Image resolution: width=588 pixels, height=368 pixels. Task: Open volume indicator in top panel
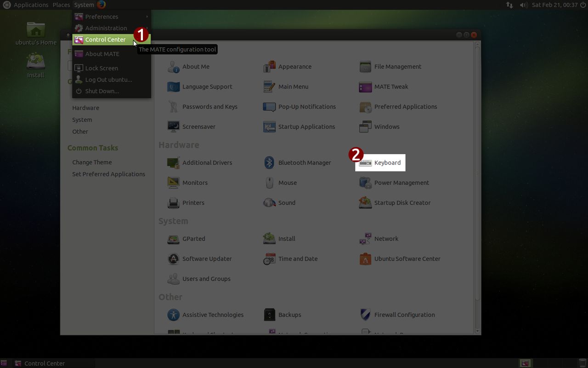click(523, 5)
